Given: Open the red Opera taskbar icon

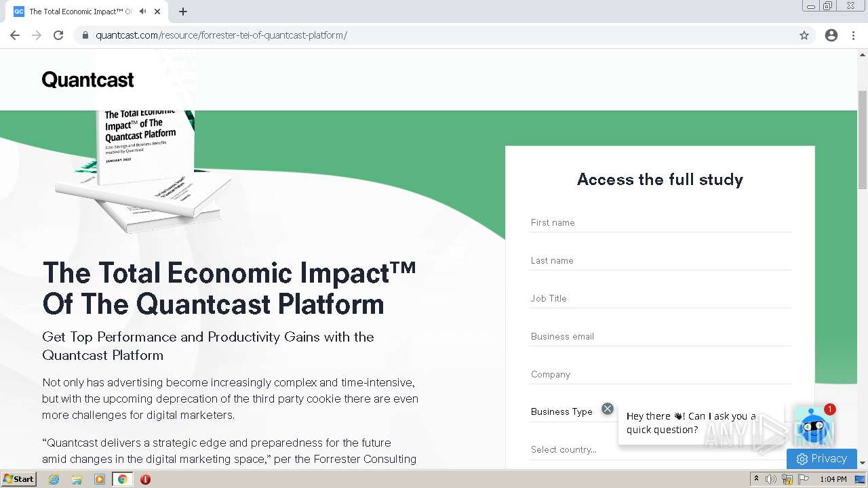Looking at the screenshot, I should coord(145,479).
